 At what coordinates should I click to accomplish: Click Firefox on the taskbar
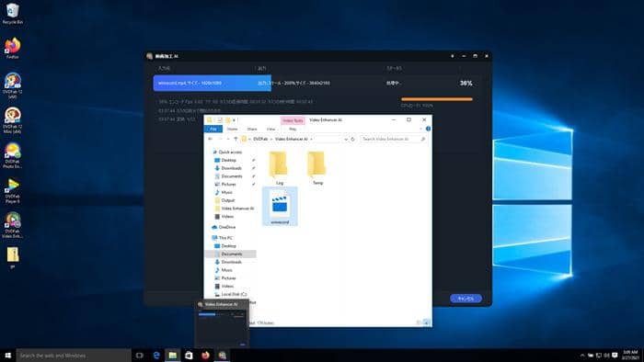point(205,355)
